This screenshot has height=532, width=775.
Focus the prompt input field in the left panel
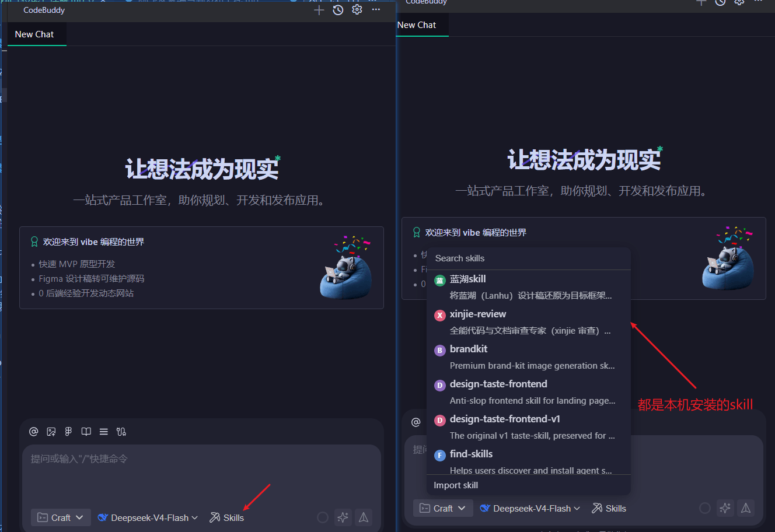tap(201, 473)
